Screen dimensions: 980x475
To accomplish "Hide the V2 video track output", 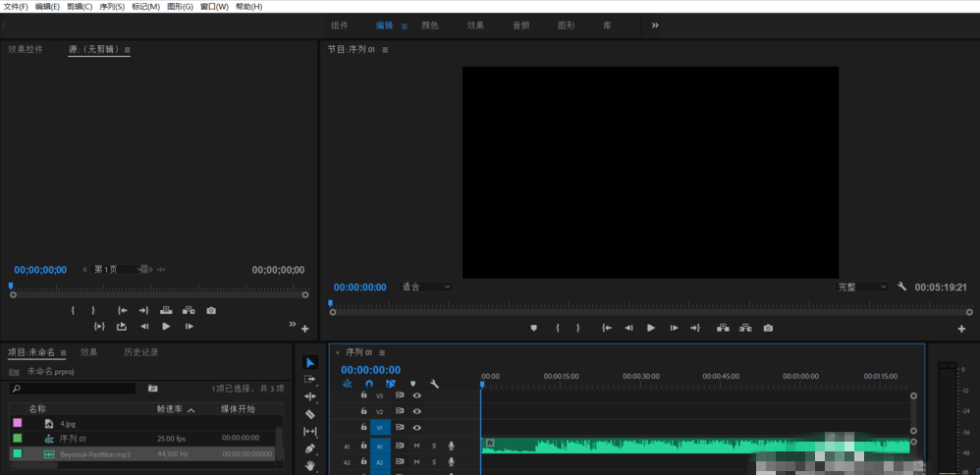I will tap(416, 411).
